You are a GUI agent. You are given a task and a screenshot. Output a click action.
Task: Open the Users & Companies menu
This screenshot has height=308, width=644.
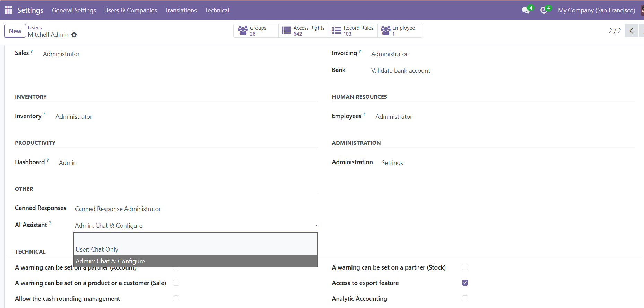coord(130,10)
